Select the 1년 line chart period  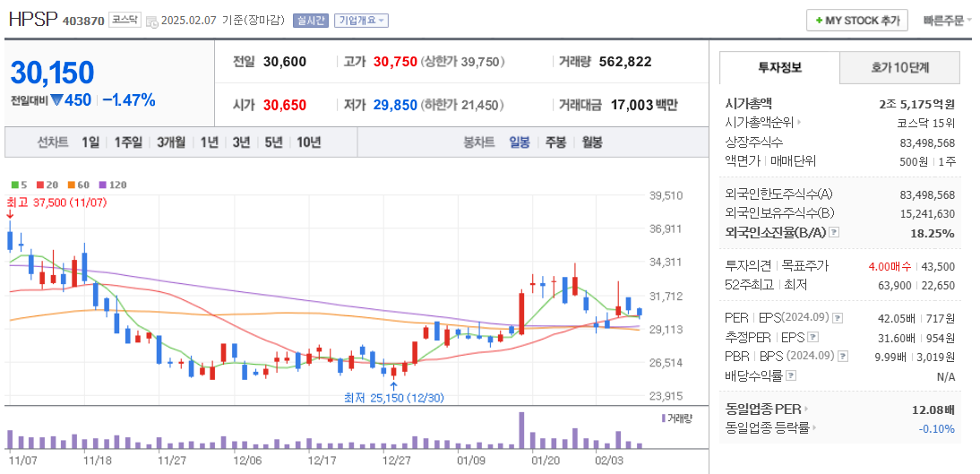pos(210,142)
